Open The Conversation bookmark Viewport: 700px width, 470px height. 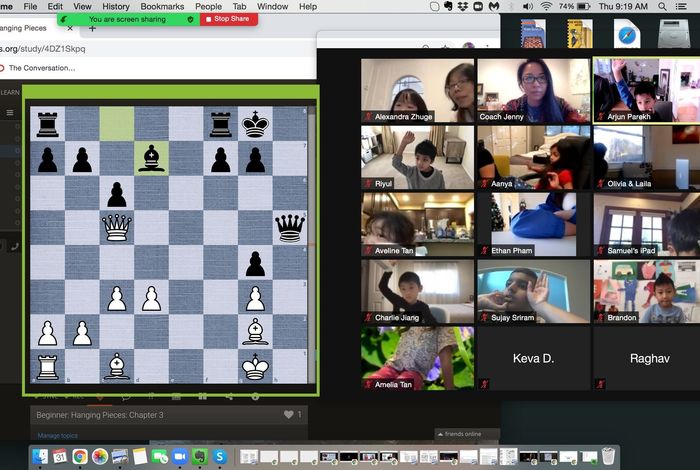[38, 68]
